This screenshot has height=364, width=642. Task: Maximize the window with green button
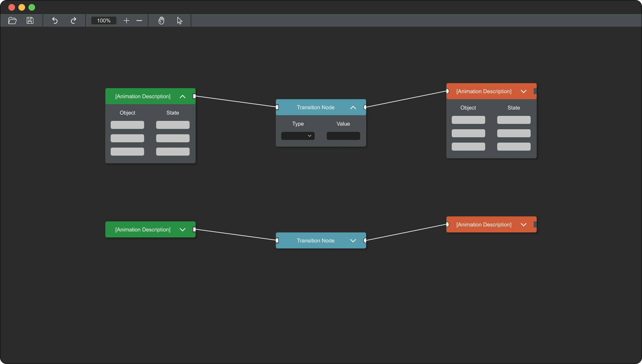pos(32,7)
